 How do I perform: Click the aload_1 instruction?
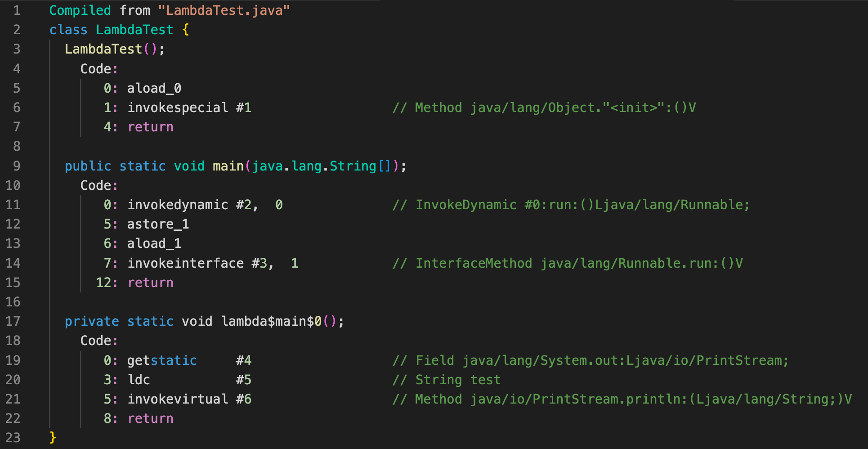[154, 243]
